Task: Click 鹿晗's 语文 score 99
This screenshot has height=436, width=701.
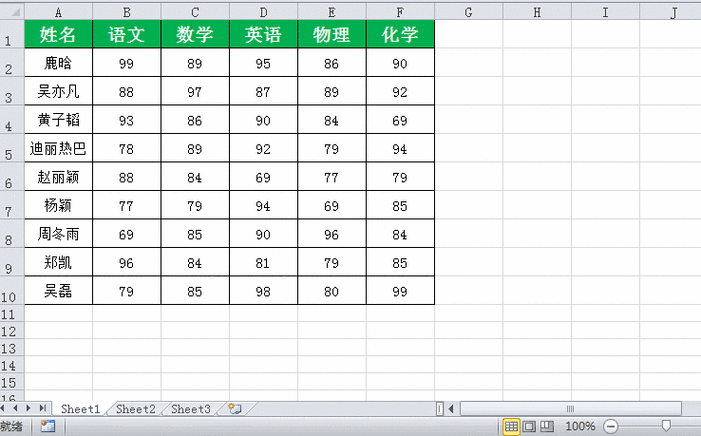Action: point(127,63)
